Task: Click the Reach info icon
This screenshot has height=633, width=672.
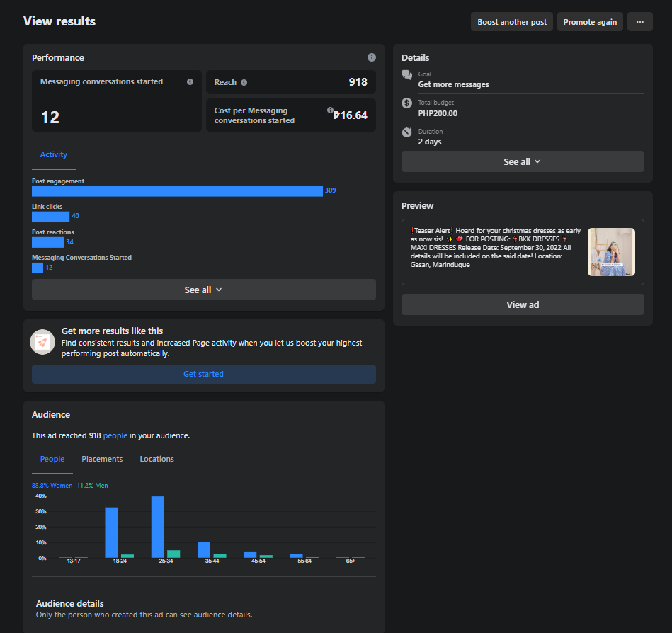Action: click(x=244, y=83)
